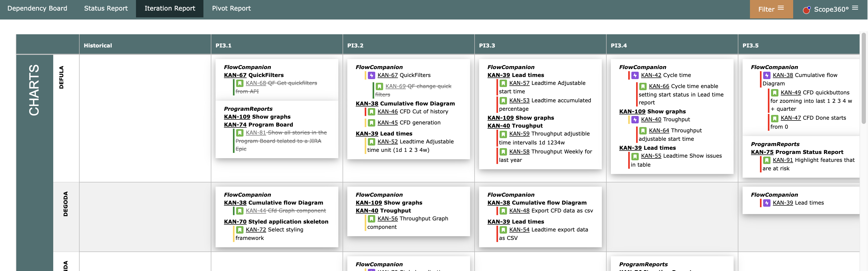Open issue link KAN-54
The height and width of the screenshot is (271, 868).
[519, 230]
